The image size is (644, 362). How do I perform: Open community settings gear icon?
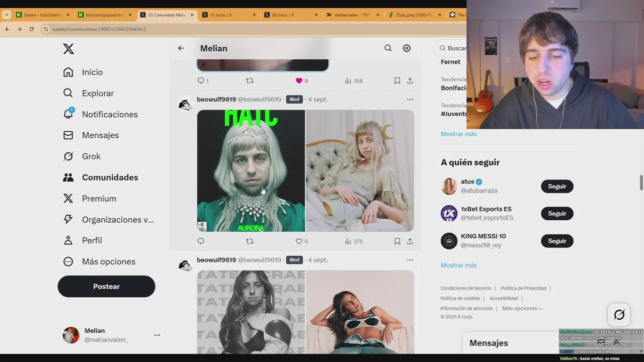(407, 48)
